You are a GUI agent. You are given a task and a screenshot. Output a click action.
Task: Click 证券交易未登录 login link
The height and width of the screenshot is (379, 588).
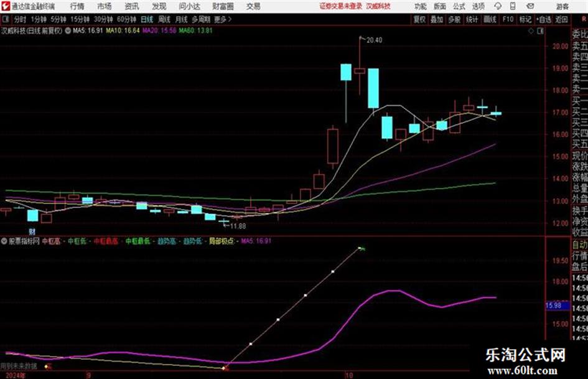[x=341, y=6]
